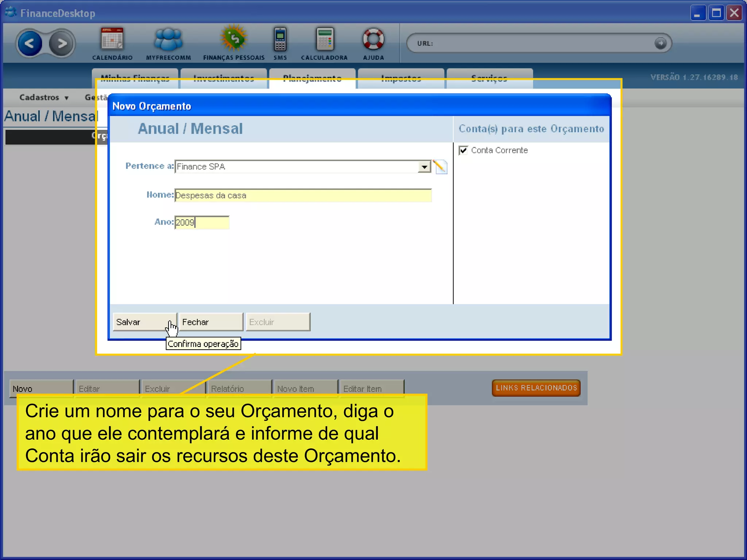The width and height of the screenshot is (747, 560).
Task: Toggle the Conta Corrente checkbox
Action: (x=463, y=150)
